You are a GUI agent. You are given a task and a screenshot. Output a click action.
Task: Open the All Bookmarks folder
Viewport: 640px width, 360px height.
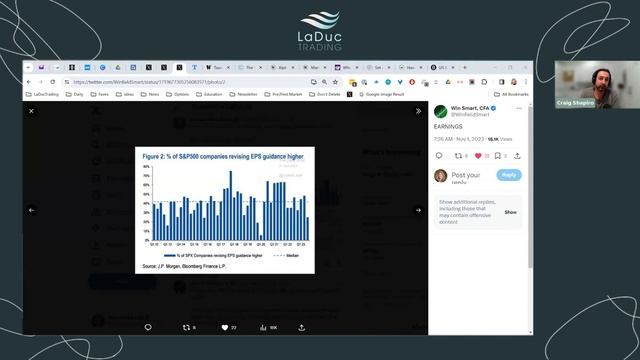[x=511, y=94]
